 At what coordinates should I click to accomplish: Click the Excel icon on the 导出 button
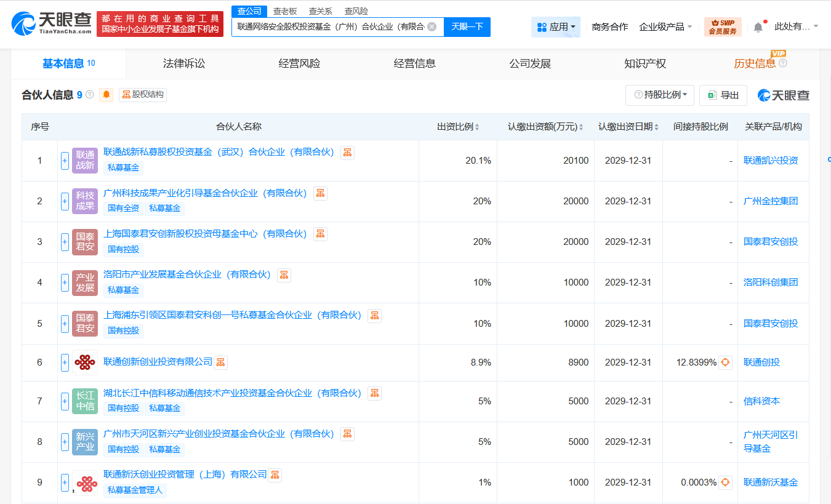[x=712, y=95]
